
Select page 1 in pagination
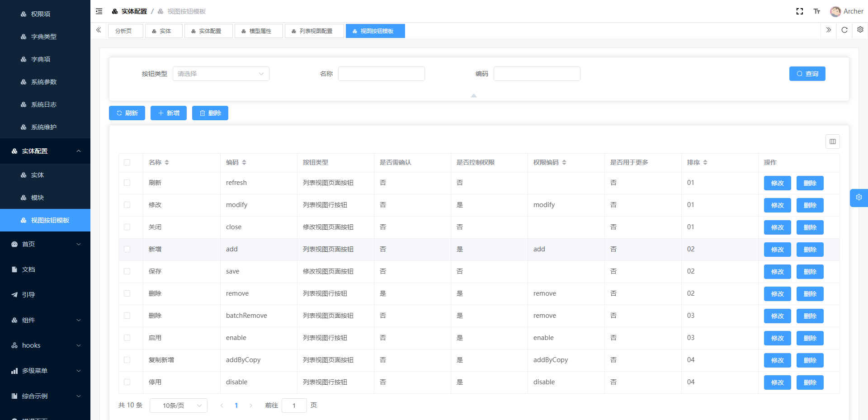pos(236,406)
